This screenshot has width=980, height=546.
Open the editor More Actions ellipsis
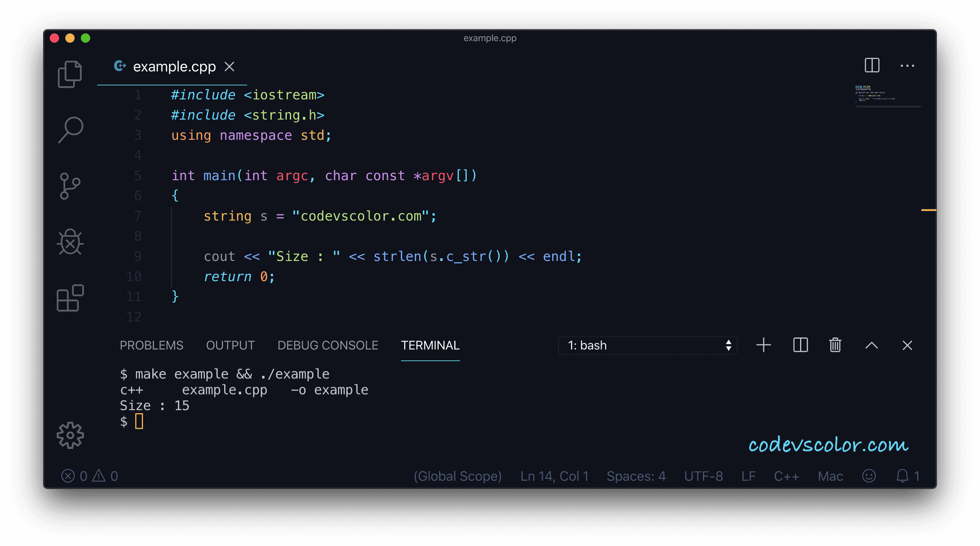pyautogui.click(x=907, y=66)
